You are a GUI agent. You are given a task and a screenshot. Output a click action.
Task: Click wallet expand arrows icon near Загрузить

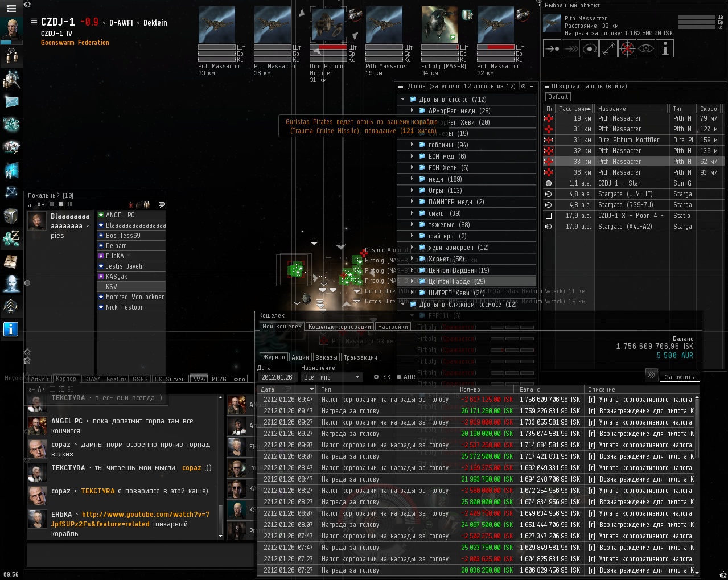point(652,375)
